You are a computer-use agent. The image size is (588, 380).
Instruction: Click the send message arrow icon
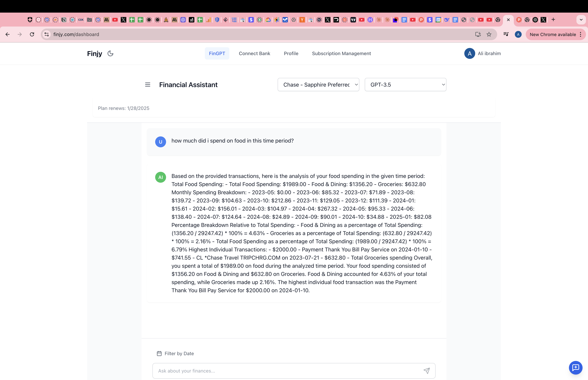click(427, 371)
